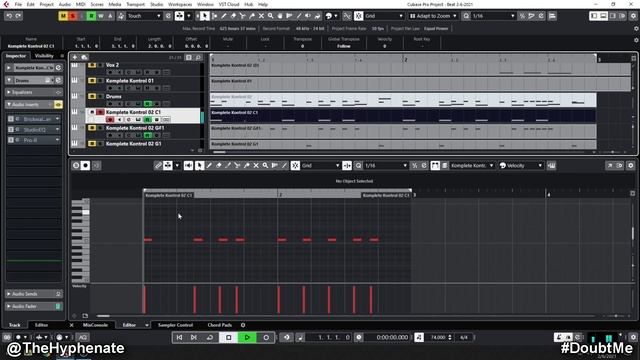Open the File menu

click(18, 4)
